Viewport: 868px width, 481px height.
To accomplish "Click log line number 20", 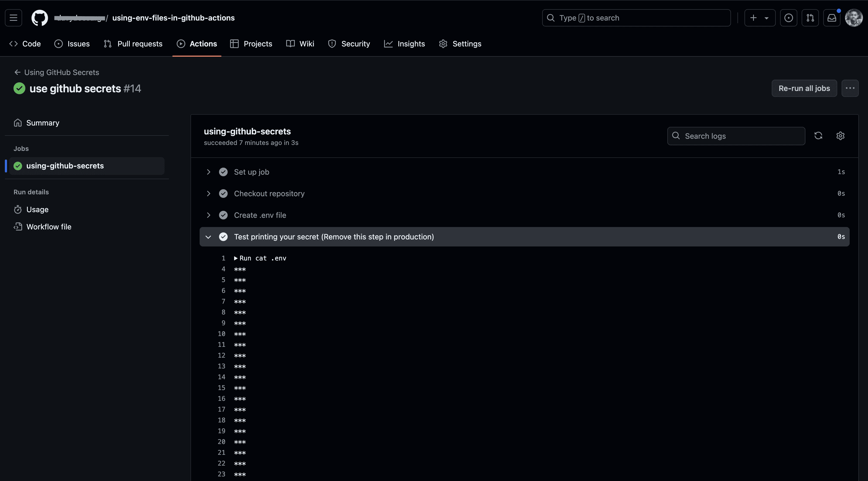I will pyautogui.click(x=221, y=442).
